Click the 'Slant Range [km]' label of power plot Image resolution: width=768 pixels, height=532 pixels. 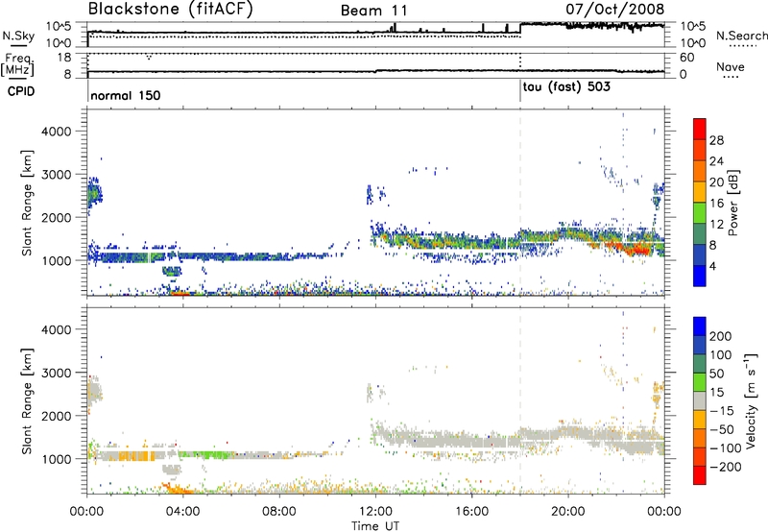pyautogui.click(x=27, y=203)
